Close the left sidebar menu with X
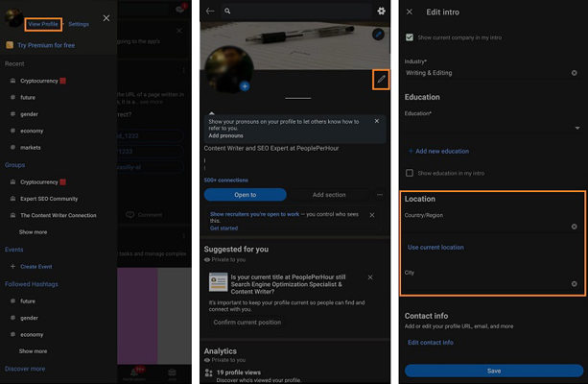 click(x=106, y=18)
